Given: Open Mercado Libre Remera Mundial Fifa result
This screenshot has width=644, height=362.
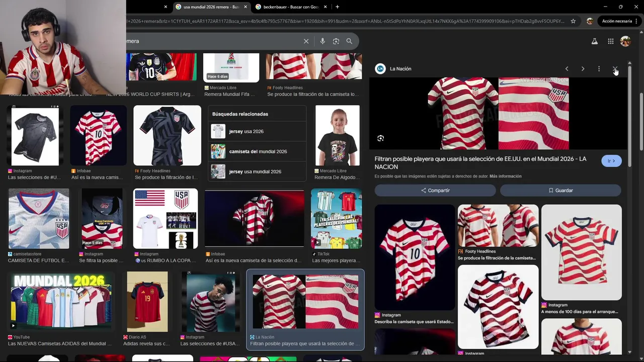Looking at the screenshot, I should [231, 67].
